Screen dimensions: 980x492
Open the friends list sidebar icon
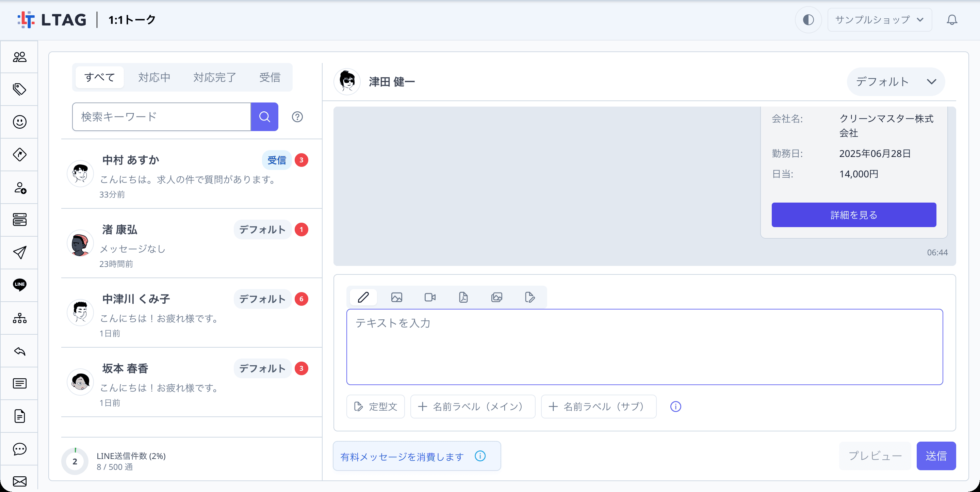[19, 57]
